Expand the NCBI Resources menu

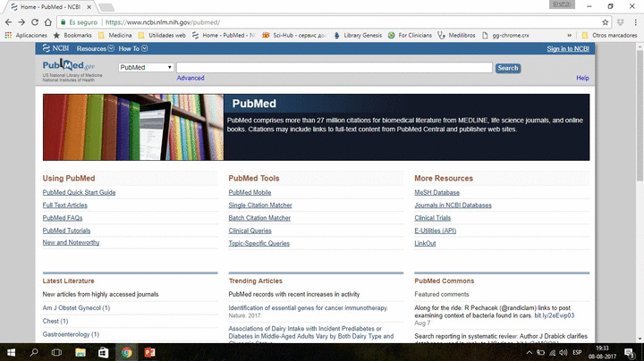click(x=93, y=48)
